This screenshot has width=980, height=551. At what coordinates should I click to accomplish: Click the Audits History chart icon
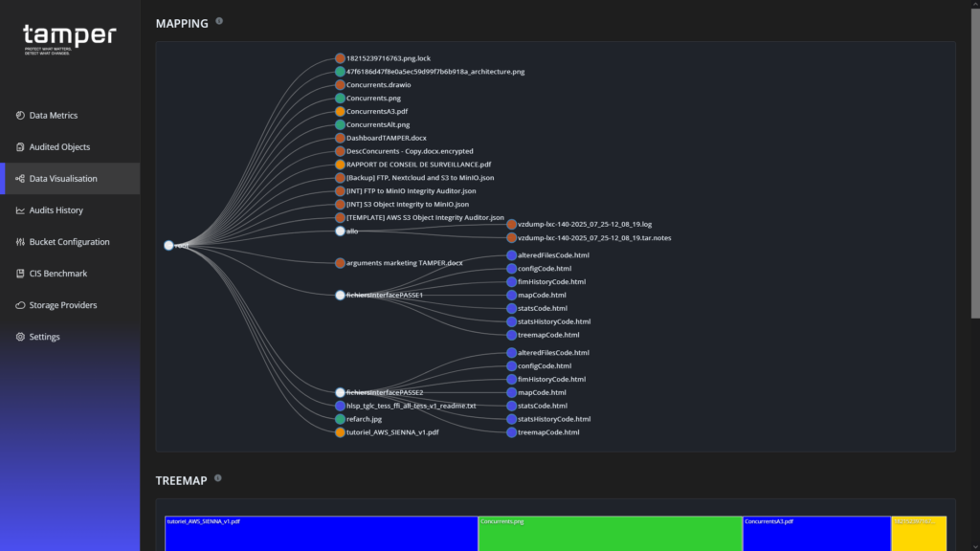(x=20, y=209)
